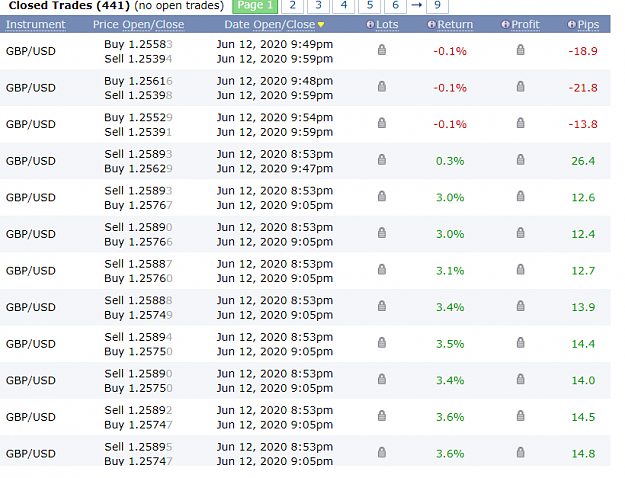
Task: Click the Profit lock icon in the 12.4 pips row
Action: click(x=521, y=233)
